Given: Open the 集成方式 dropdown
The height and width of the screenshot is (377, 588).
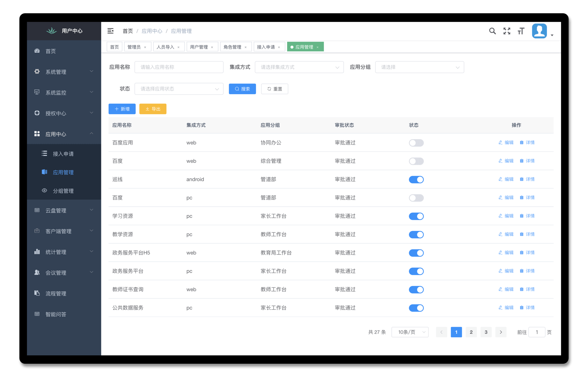Looking at the screenshot, I should [299, 67].
